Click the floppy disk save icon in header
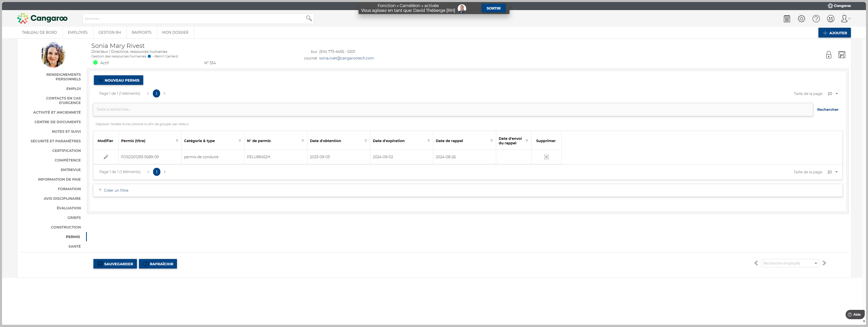 coord(842,55)
